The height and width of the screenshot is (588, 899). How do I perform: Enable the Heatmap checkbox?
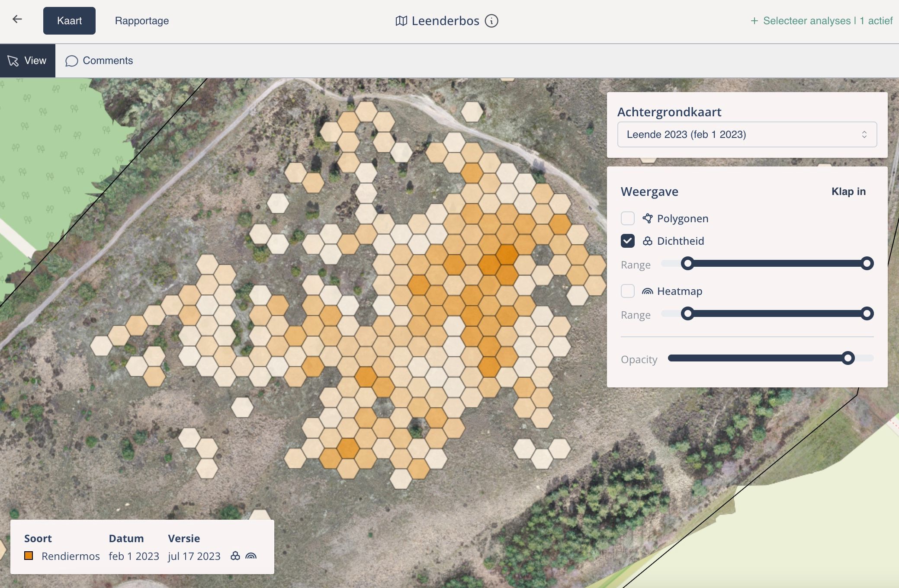click(x=628, y=291)
